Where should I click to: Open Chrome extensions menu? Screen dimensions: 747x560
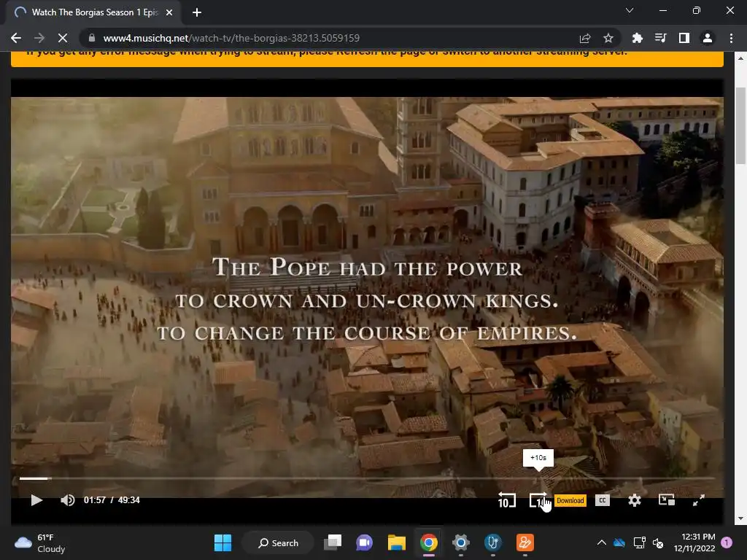[638, 38]
